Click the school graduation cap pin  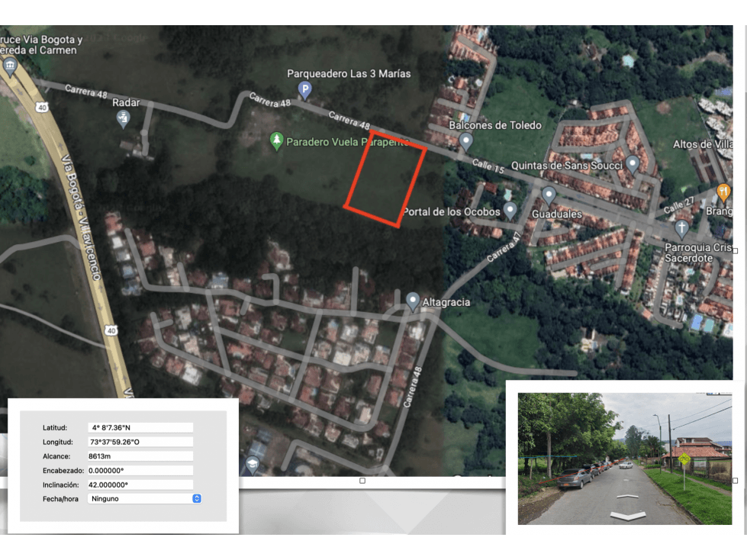252,465
